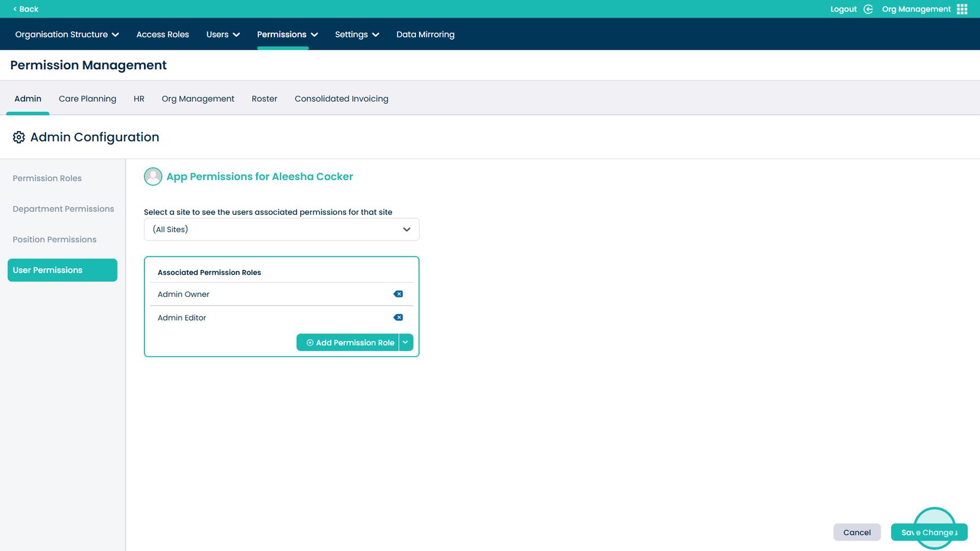The width and height of the screenshot is (980, 551).
Task: Remove the Admin Editor role
Action: [x=398, y=317]
